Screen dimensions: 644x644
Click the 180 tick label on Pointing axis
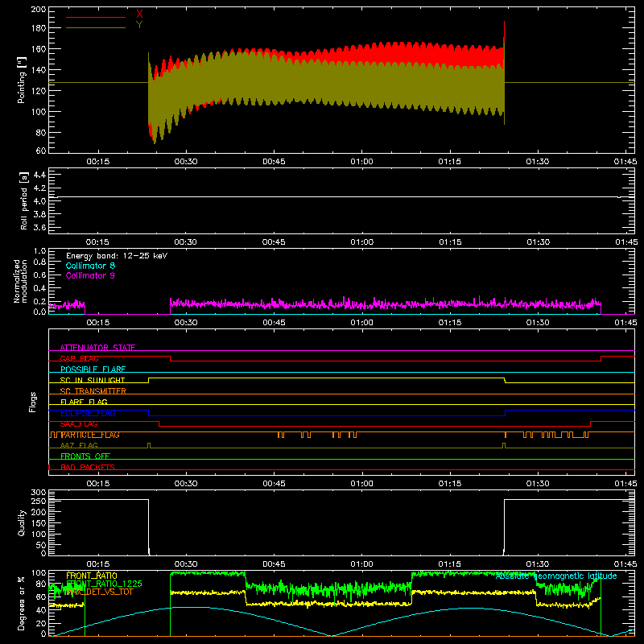(x=38, y=28)
